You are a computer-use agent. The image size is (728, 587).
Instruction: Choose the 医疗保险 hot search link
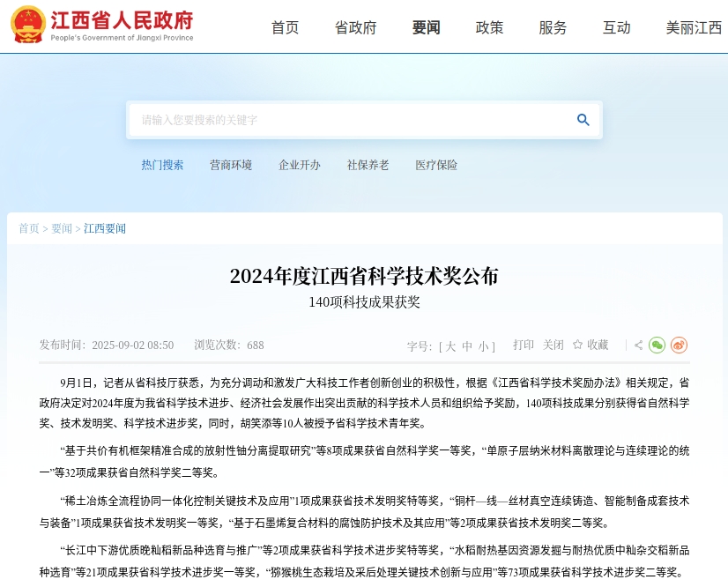pyautogui.click(x=436, y=165)
